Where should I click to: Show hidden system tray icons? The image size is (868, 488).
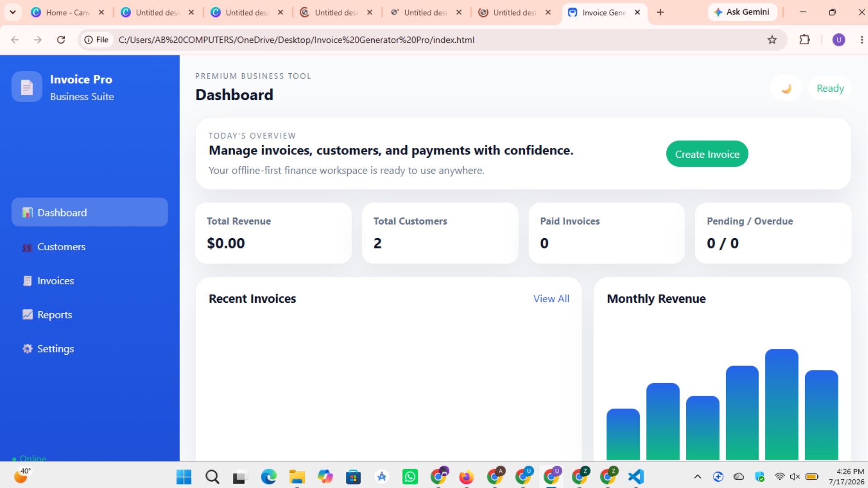coord(698,477)
